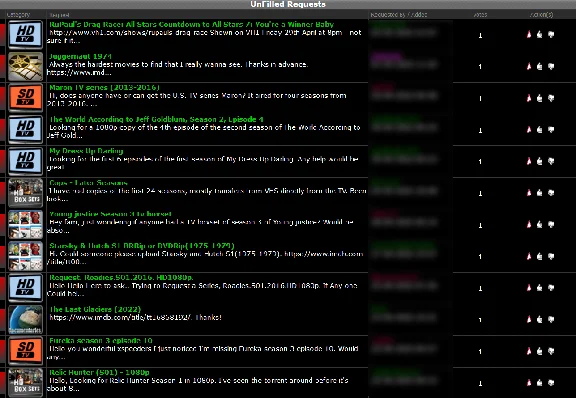Click thumbs-down icon for Juggernaut 1974 request
This screenshot has width=576, height=398.
[551, 67]
